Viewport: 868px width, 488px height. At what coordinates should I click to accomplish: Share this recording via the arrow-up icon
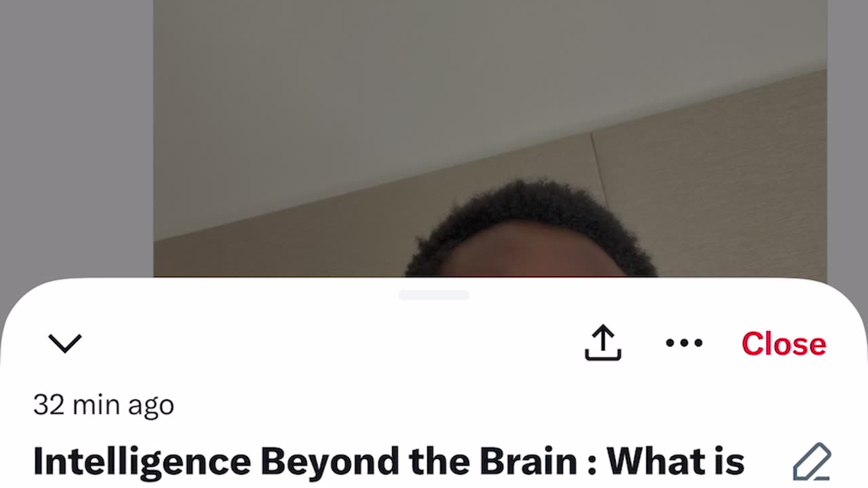click(x=603, y=342)
